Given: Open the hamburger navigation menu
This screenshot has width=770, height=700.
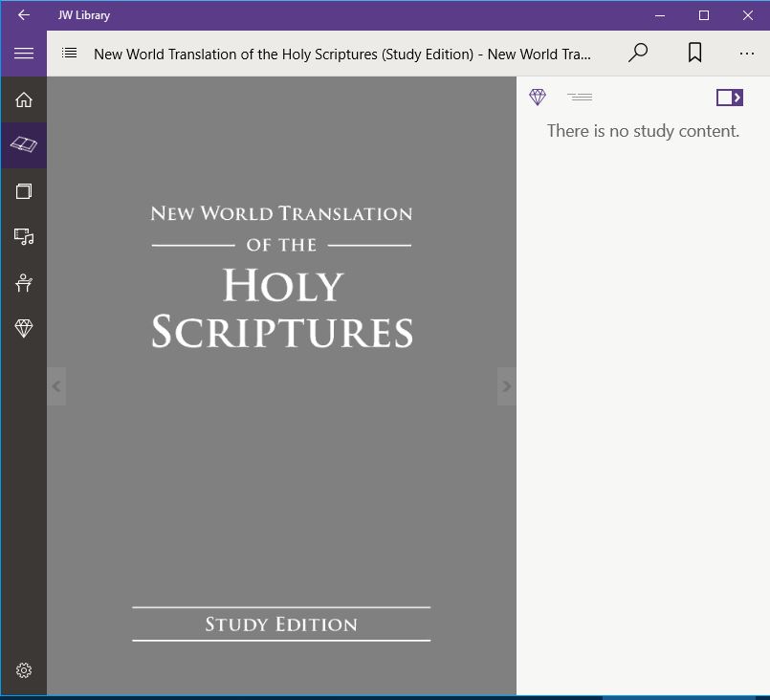Looking at the screenshot, I should coord(23,54).
